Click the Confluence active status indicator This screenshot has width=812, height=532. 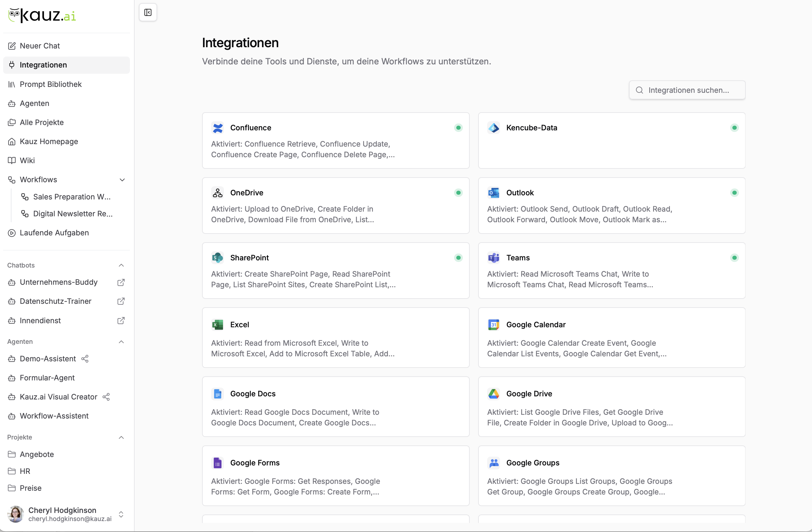pyautogui.click(x=458, y=128)
